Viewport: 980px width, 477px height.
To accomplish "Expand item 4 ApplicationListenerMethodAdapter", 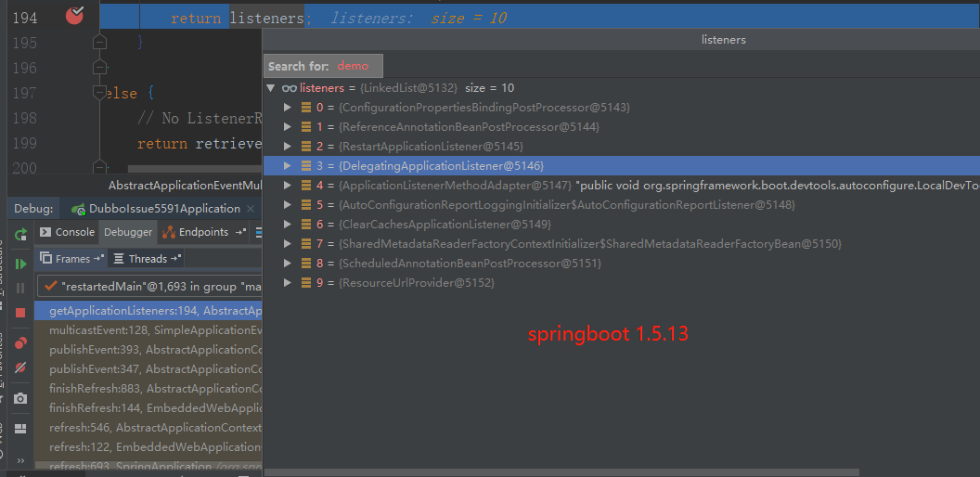I will coord(288,185).
